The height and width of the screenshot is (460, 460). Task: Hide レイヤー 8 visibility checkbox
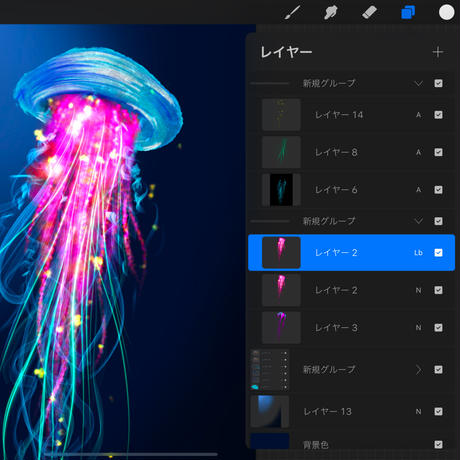click(438, 152)
